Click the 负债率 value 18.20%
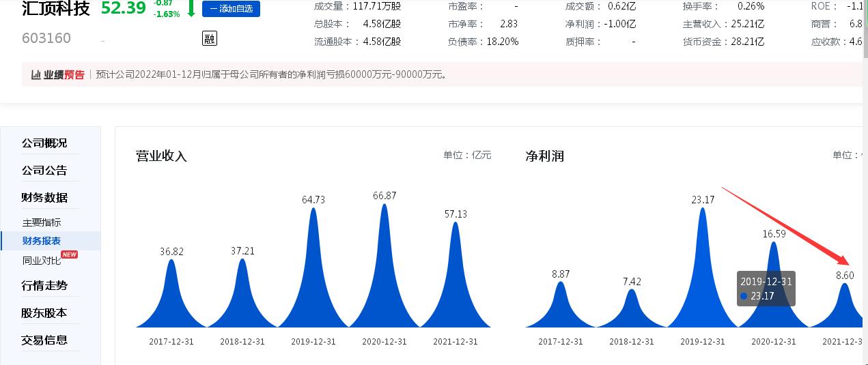 pyautogui.click(x=503, y=42)
